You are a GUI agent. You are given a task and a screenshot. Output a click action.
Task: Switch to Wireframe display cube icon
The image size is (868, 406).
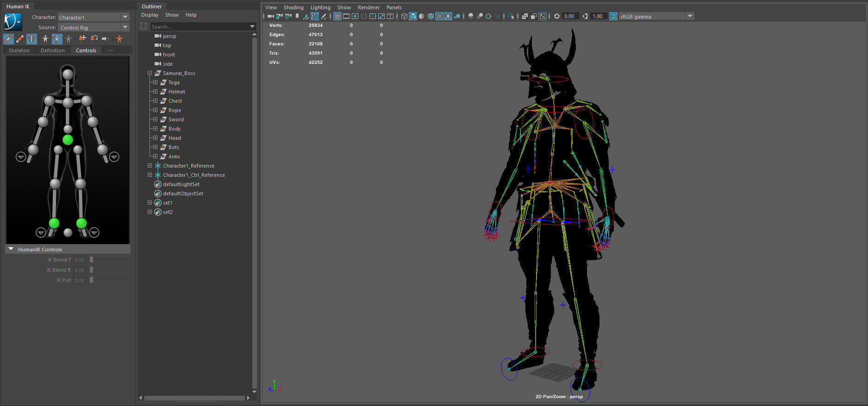pos(404,16)
